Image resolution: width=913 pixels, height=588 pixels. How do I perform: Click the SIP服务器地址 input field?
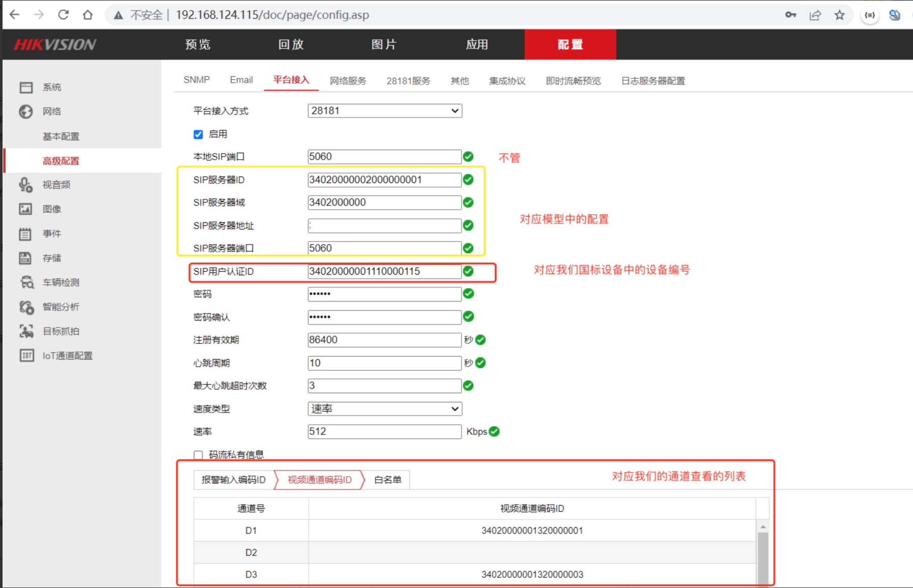coord(385,225)
